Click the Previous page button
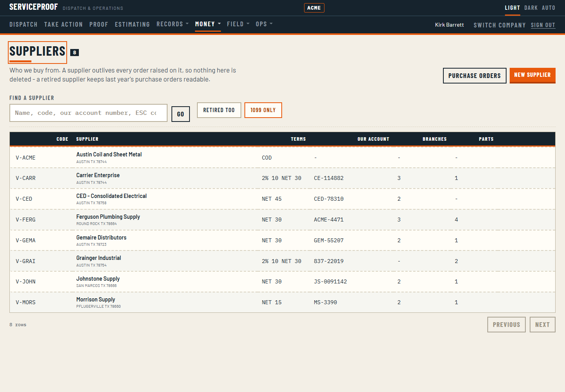The width and height of the screenshot is (565, 392). coord(507,325)
